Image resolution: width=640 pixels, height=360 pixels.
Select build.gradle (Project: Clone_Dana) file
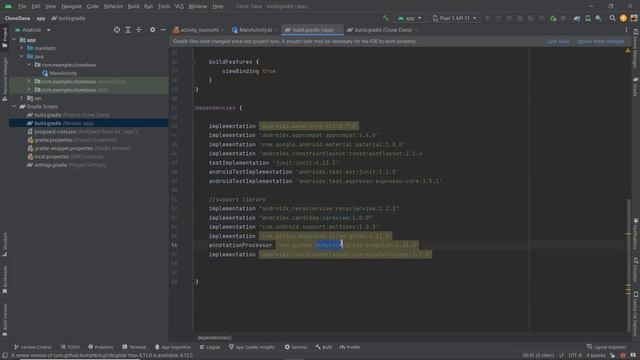(x=68, y=115)
